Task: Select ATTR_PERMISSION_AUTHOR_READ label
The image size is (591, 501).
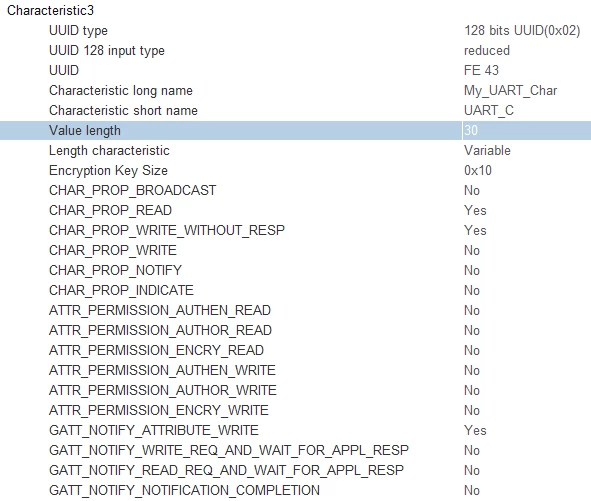Action: click(x=161, y=330)
